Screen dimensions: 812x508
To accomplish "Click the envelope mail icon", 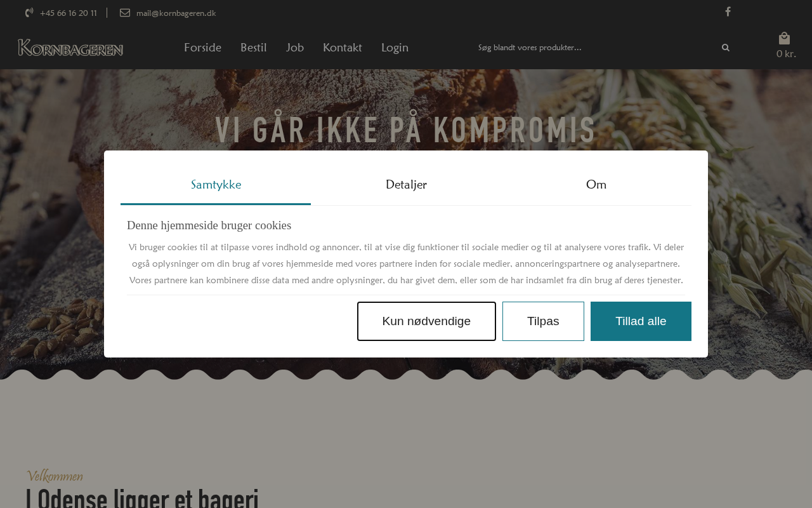I will coord(125,13).
